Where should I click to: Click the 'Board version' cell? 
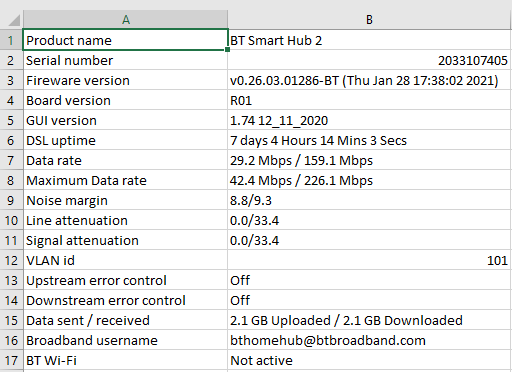[125, 100]
